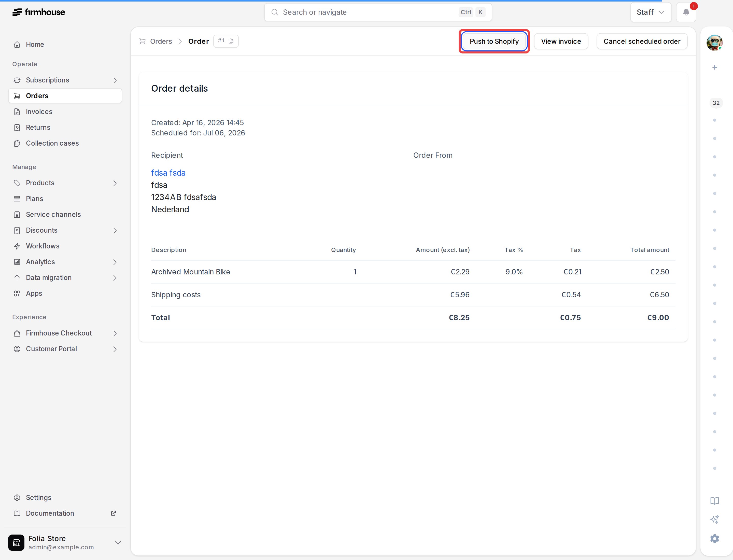Click Cancel scheduled order button

pos(642,41)
